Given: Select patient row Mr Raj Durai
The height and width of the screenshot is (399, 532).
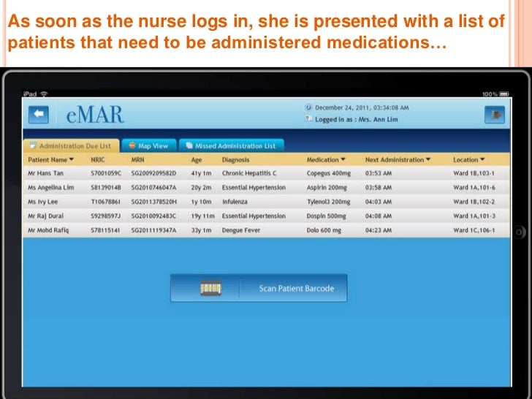Looking at the screenshot, I should (266, 216).
